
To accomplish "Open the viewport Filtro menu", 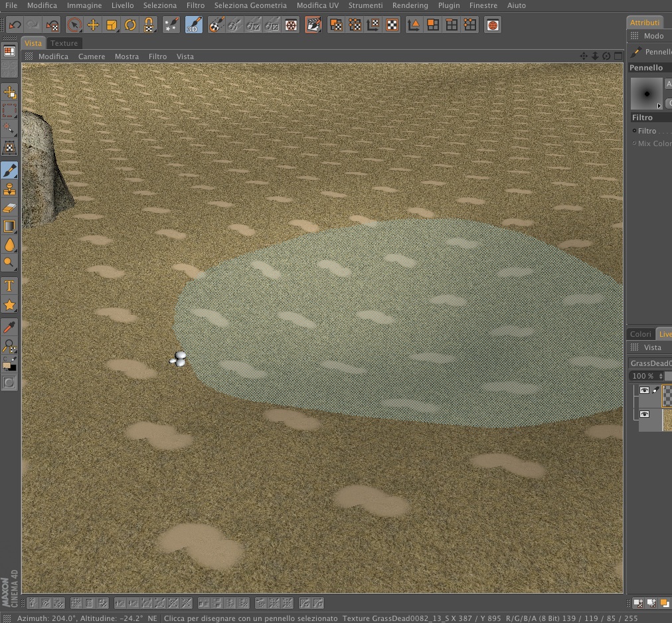I will (158, 56).
